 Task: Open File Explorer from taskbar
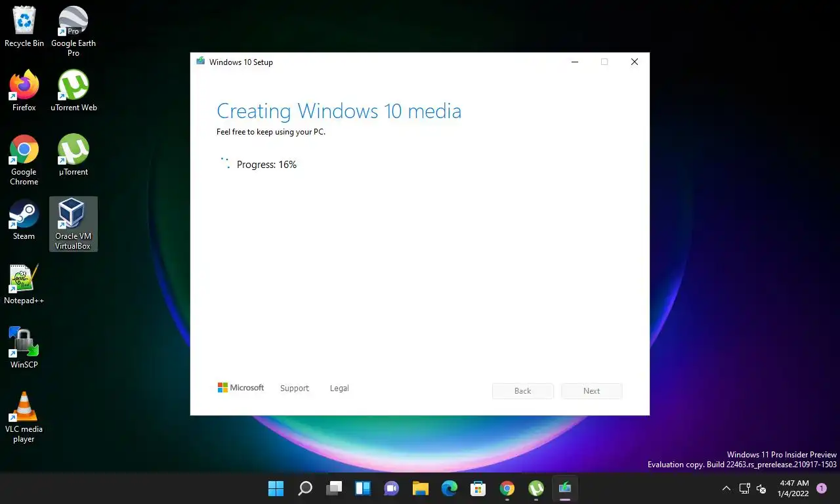421,488
